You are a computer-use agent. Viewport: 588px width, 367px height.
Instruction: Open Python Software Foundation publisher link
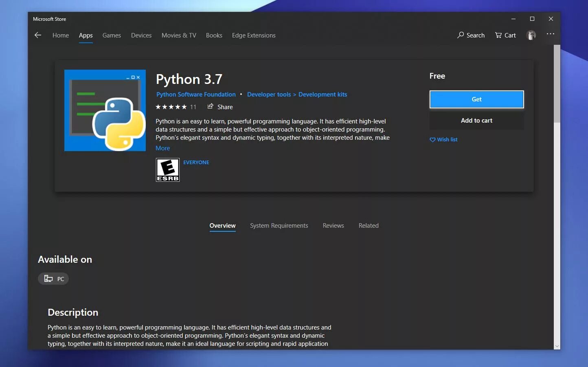click(x=196, y=94)
